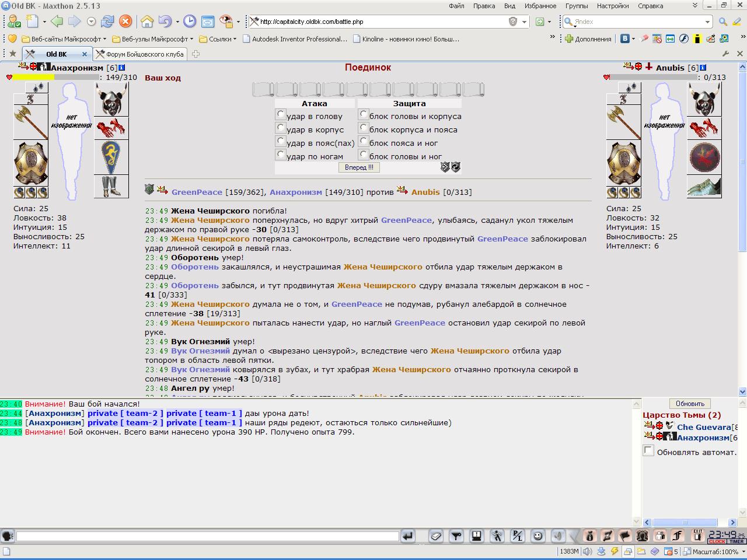Select defense 'блок корпуса и пояса'

point(364,128)
